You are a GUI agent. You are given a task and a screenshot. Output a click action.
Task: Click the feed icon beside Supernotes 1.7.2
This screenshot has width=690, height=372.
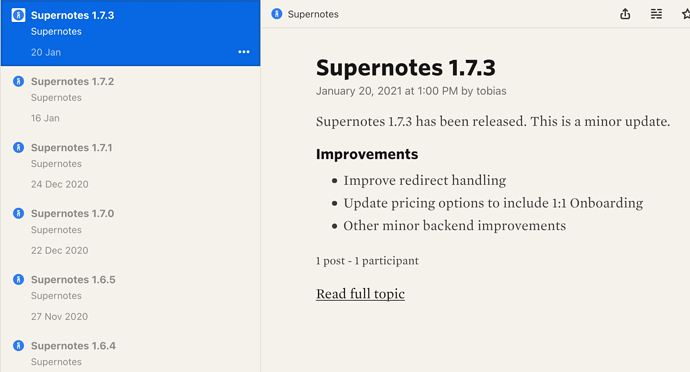tap(18, 81)
